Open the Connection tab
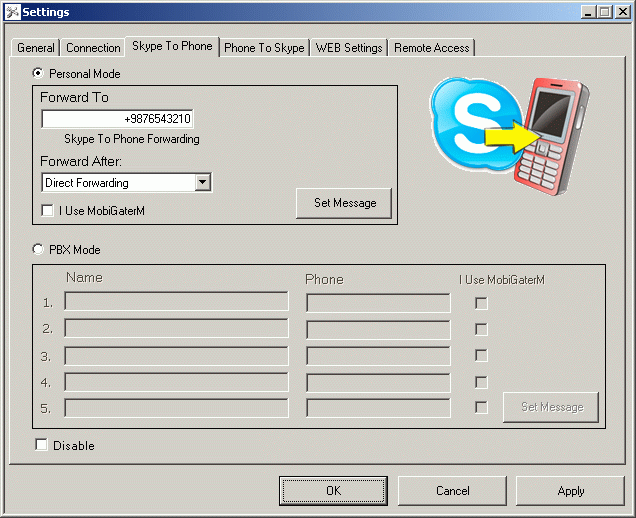 93,48
